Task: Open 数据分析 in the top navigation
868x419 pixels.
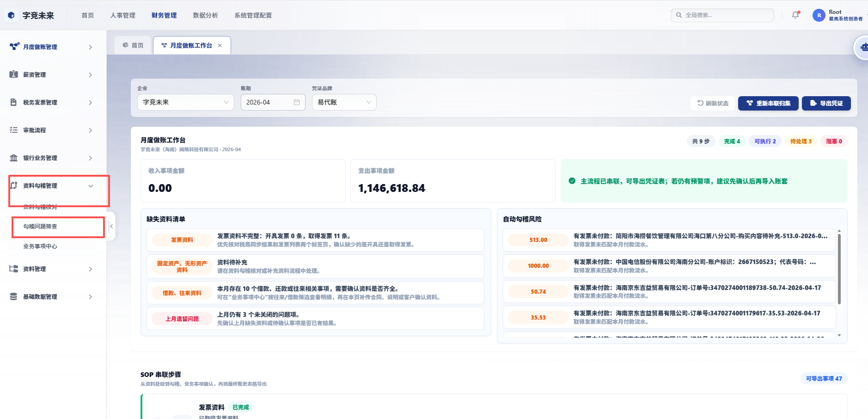Action: (205, 15)
